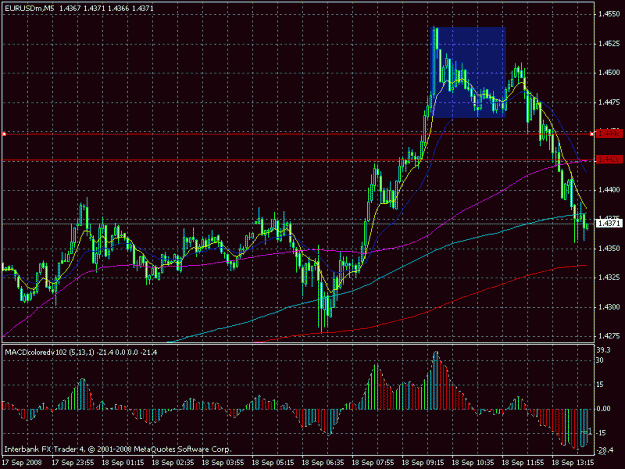Click the 18 Sep 06:35 time label

323,463
